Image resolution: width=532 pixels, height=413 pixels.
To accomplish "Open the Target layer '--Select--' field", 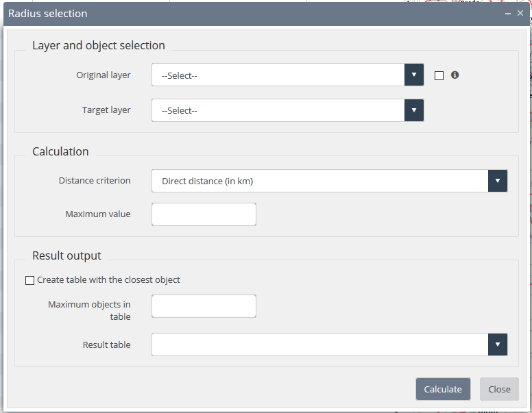I will pos(278,110).
